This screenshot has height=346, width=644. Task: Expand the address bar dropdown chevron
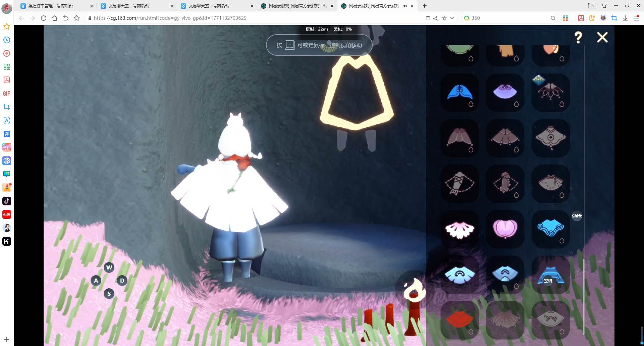pos(452,18)
